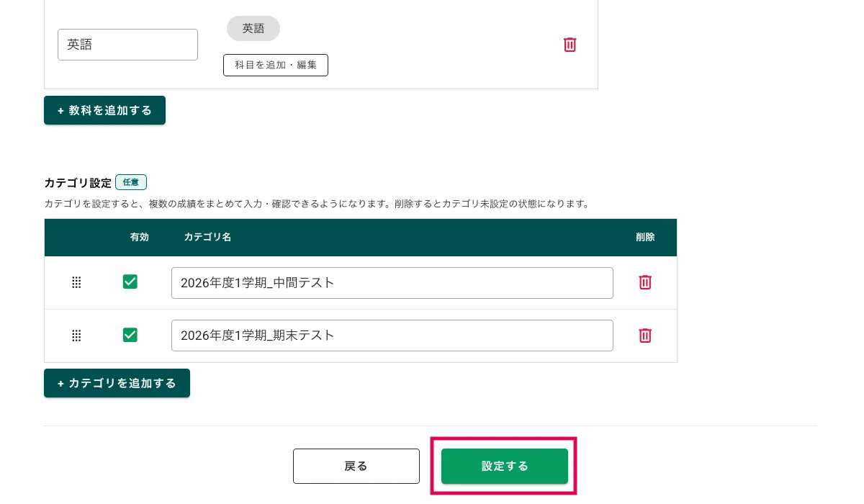The width and height of the screenshot is (864, 504).
Task: Click trash icon for 期末テスト category
Action: (x=645, y=336)
